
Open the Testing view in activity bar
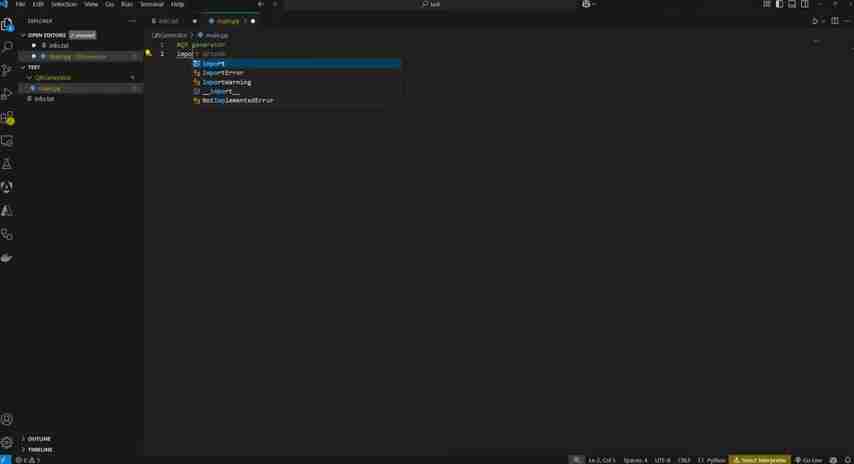coord(7,164)
